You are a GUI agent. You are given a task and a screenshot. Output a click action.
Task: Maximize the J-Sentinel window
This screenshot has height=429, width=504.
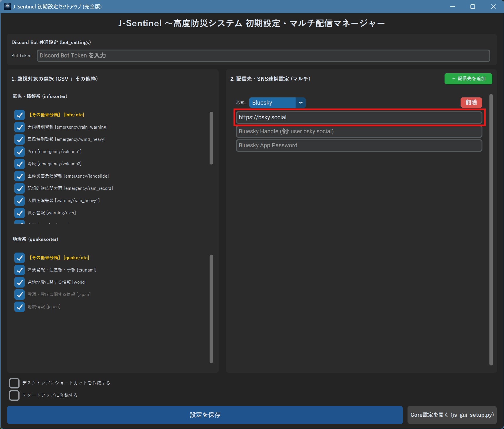[473, 6]
